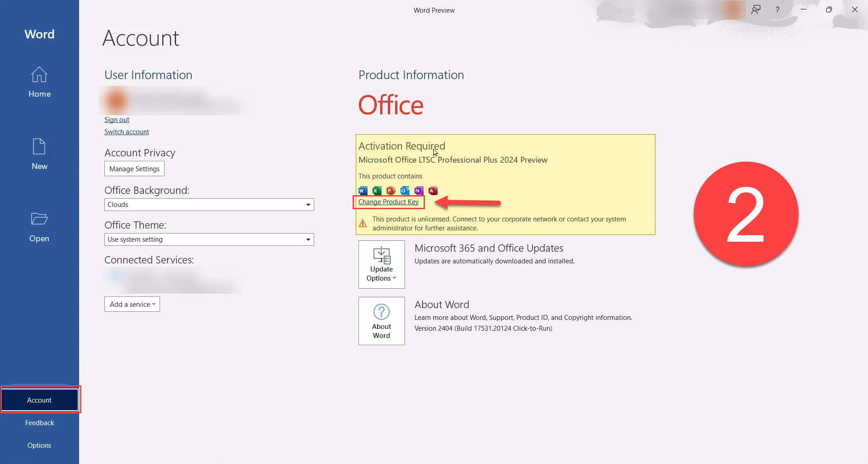
Task: Click the Sign out link
Action: click(117, 119)
